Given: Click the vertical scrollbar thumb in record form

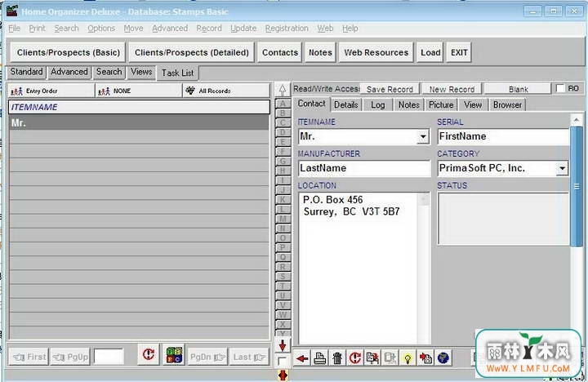Looking at the screenshot, I should tap(577, 186).
